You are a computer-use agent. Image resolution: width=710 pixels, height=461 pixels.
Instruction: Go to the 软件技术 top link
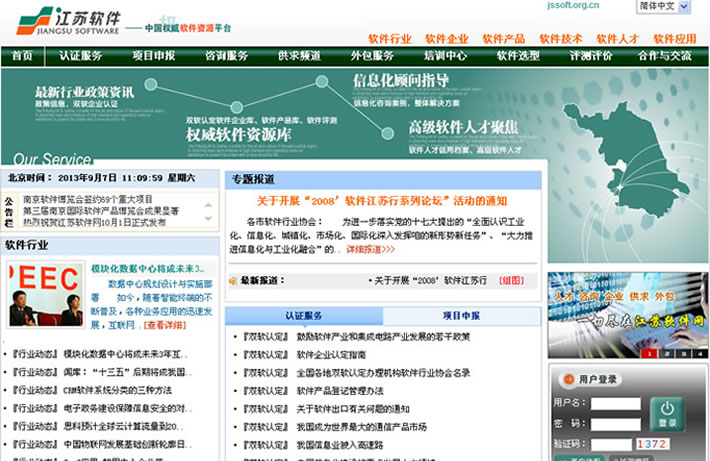click(x=561, y=39)
